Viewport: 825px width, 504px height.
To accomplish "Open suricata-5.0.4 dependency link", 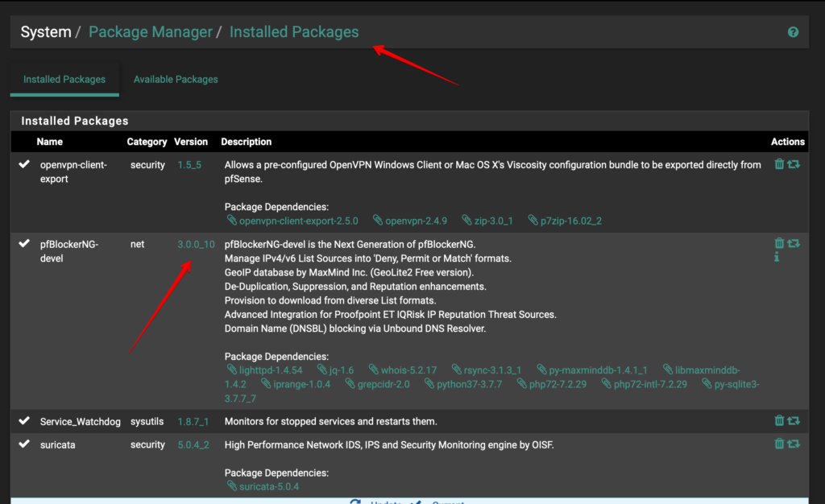I will click(263, 486).
